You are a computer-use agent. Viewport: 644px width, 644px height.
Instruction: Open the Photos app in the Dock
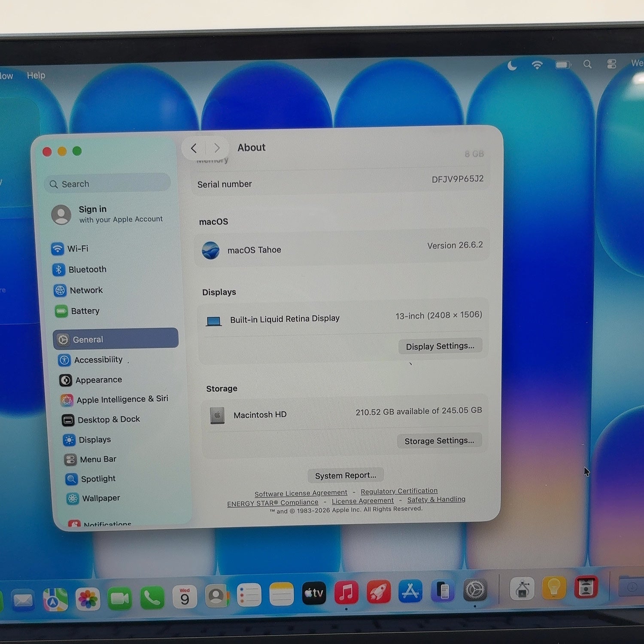pyautogui.click(x=88, y=599)
